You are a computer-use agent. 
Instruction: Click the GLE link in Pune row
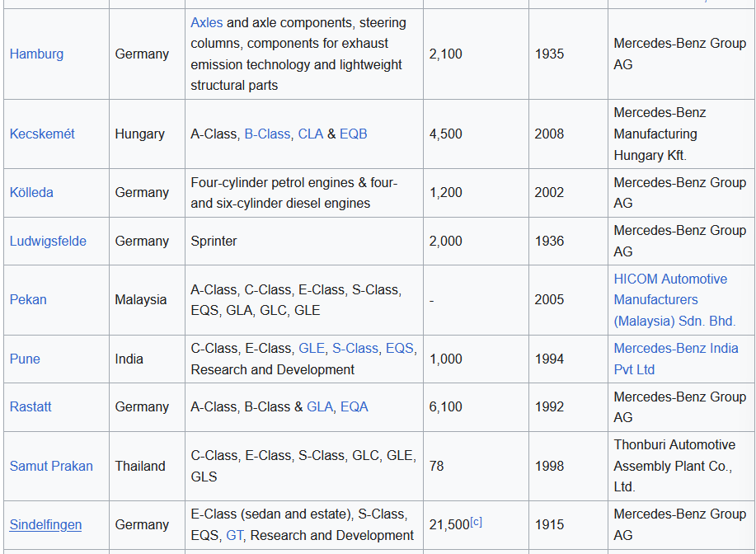312,348
